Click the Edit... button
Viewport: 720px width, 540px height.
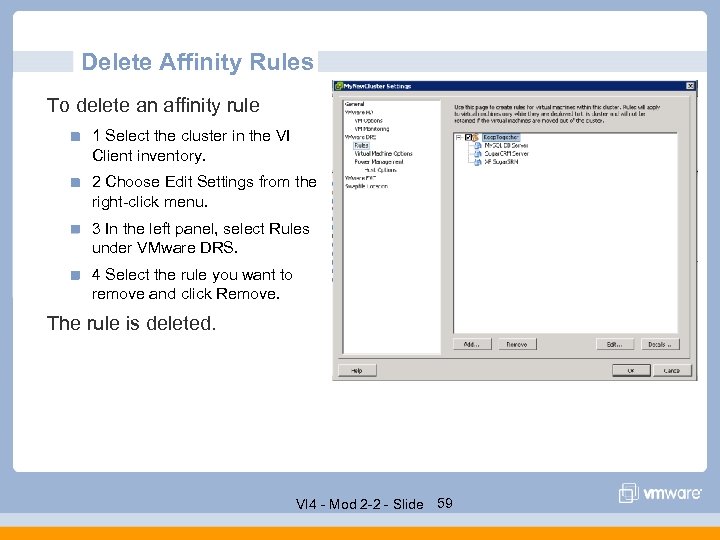click(615, 344)
